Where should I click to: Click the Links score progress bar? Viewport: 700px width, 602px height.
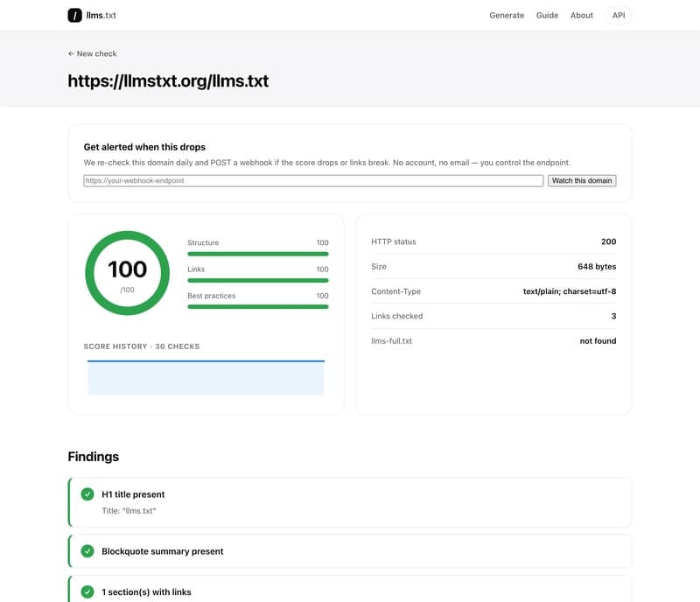coord(258,281)
